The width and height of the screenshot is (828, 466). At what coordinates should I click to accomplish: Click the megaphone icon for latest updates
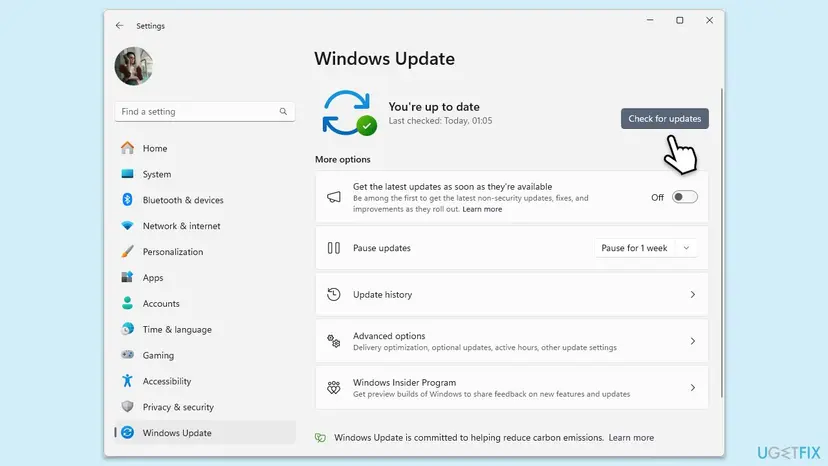click(x=334, y=197)
